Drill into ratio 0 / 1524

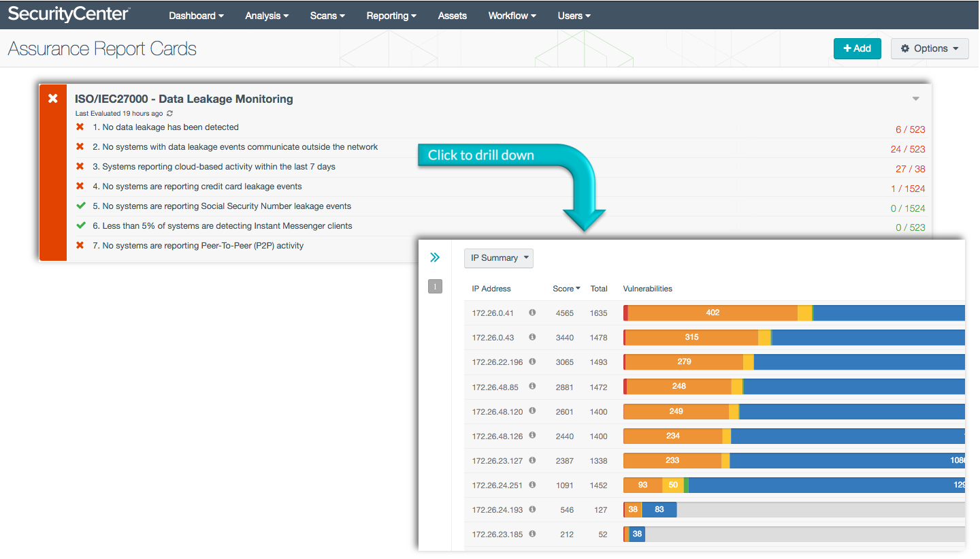pyautogui.click(x=908, y=208)
